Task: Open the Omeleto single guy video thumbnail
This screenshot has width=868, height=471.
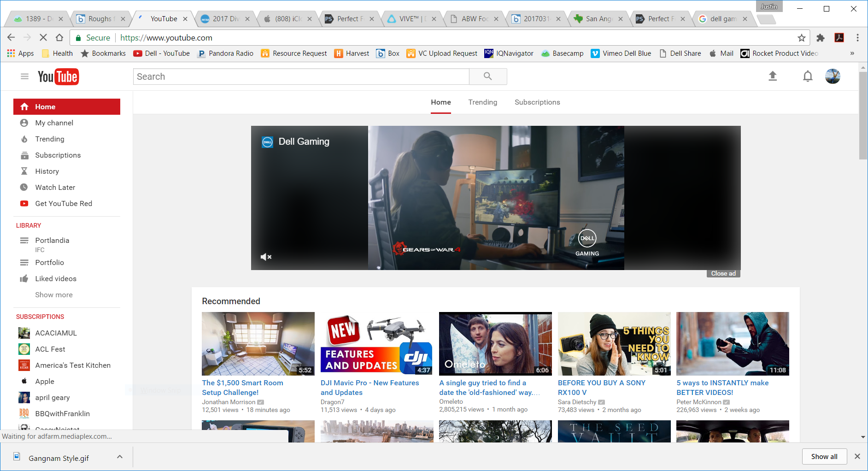Action: point(495,344)
